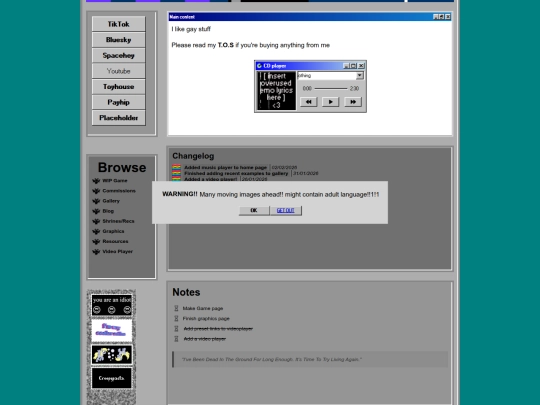Click the 'Make Game page' note
540x405 pixels.
click(203, 308)
